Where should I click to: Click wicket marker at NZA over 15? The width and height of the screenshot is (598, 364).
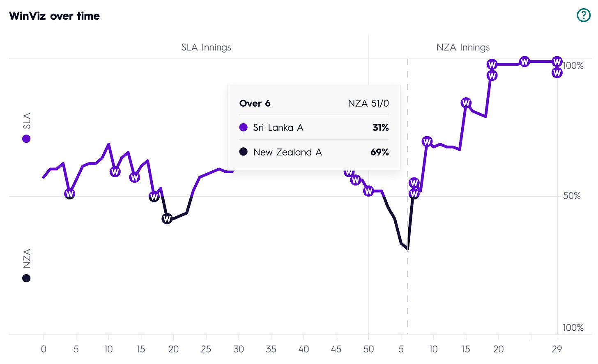(x=466, y=103)
